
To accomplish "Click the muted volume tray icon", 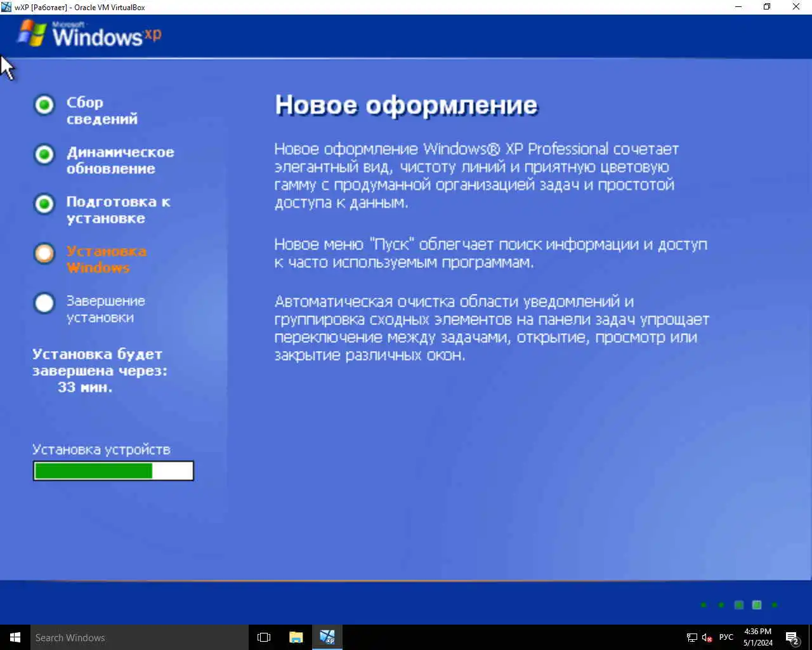I will [707, 637].
